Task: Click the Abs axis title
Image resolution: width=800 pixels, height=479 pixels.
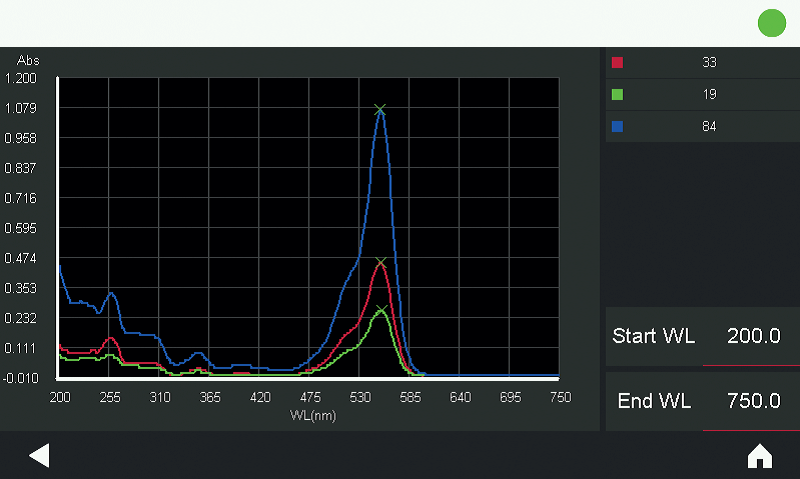Action: coord(28,60)
